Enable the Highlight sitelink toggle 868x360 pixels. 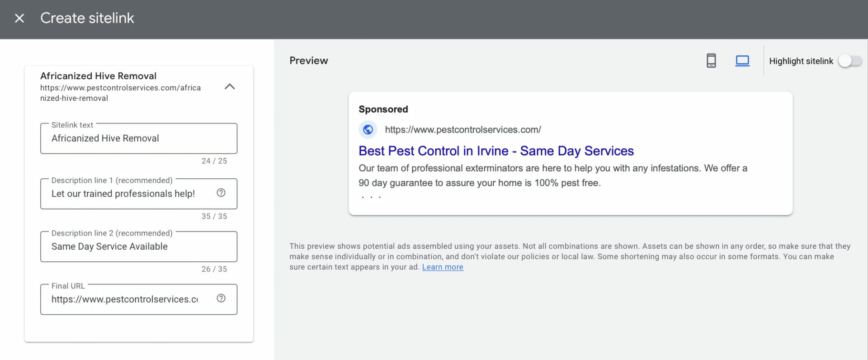click(x=849, y=61)
